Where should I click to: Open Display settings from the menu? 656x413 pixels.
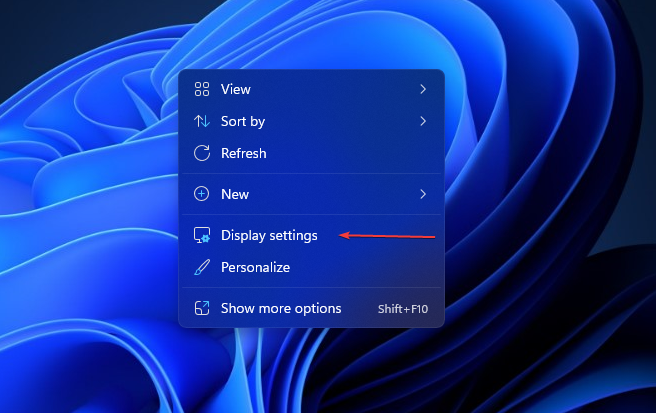pos(311,235)
